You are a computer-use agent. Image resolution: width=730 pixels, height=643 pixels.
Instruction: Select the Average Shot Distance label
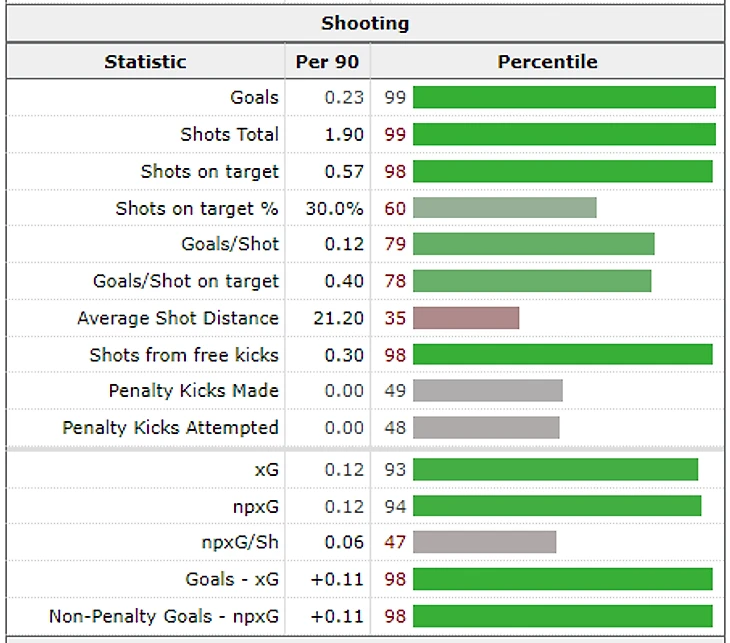click(178, 318)
